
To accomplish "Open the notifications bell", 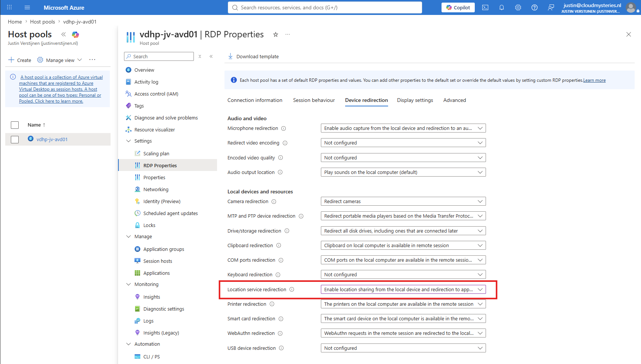I will pos(502,7).
